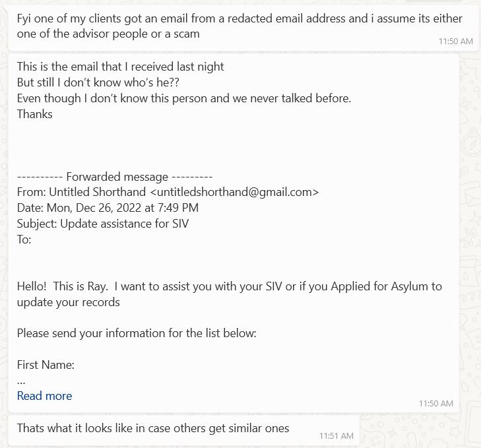This screenshot has width=481, height=448.
Task: Click the 'First Name:' line
Action: [46, 365]
